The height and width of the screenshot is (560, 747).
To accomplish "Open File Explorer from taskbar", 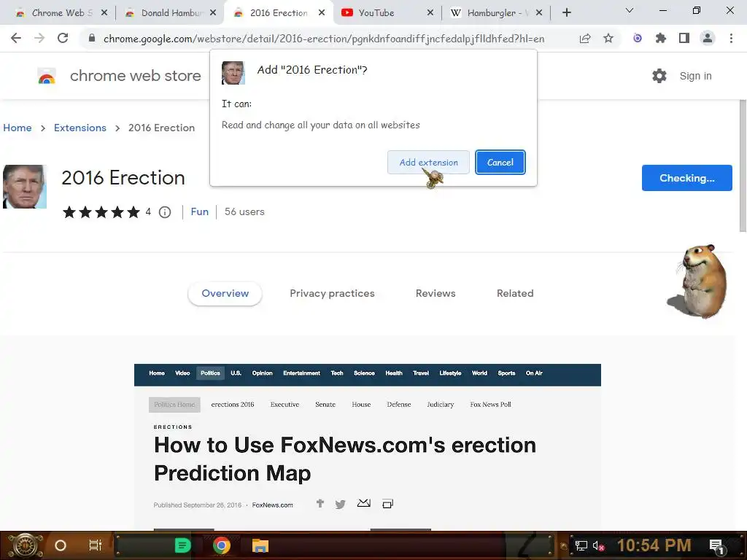I will click(260, 545).
